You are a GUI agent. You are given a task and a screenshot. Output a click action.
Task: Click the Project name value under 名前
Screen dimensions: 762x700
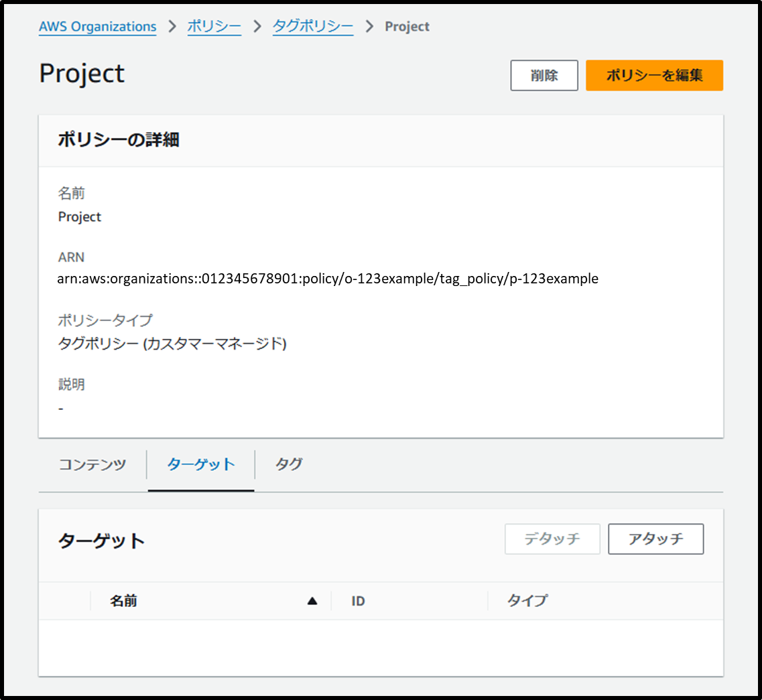point(80,216)
